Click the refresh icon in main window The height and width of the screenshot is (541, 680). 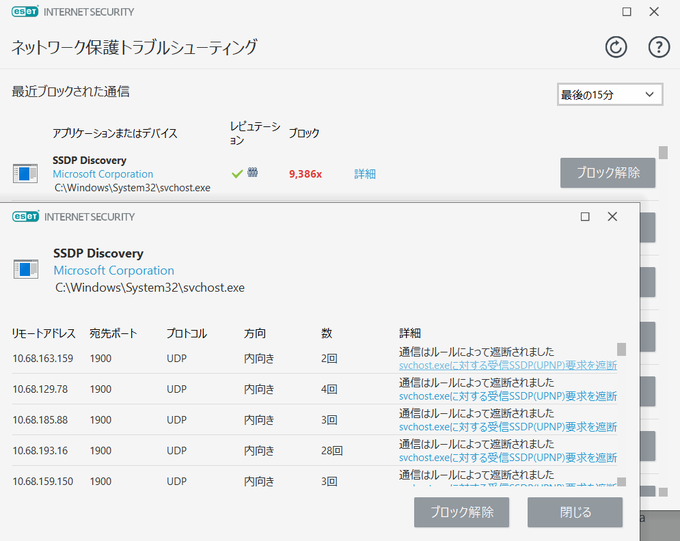pos(616,47)
